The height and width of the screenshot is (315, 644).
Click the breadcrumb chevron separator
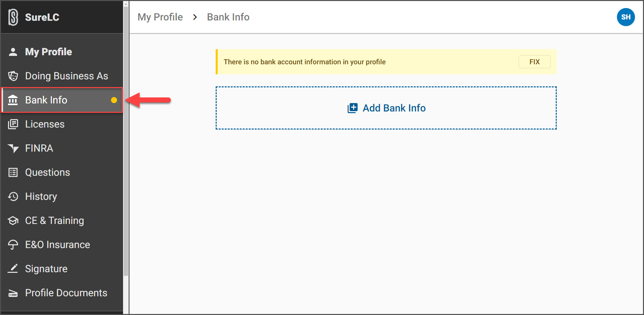pyautogui.click(x=195, y=17)
